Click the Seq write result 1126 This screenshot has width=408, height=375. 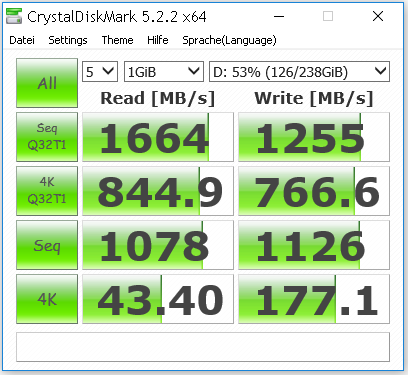[x=314, y=245]
